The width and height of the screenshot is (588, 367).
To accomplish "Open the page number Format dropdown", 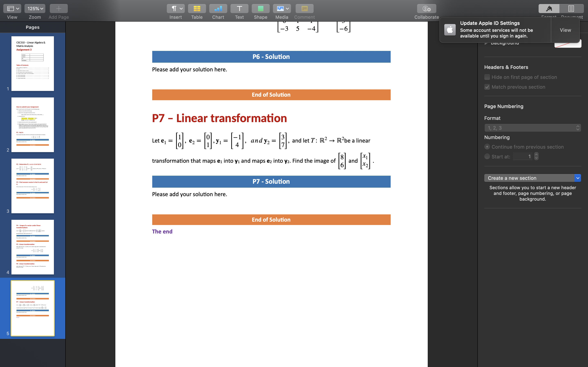I will point(532,128).
